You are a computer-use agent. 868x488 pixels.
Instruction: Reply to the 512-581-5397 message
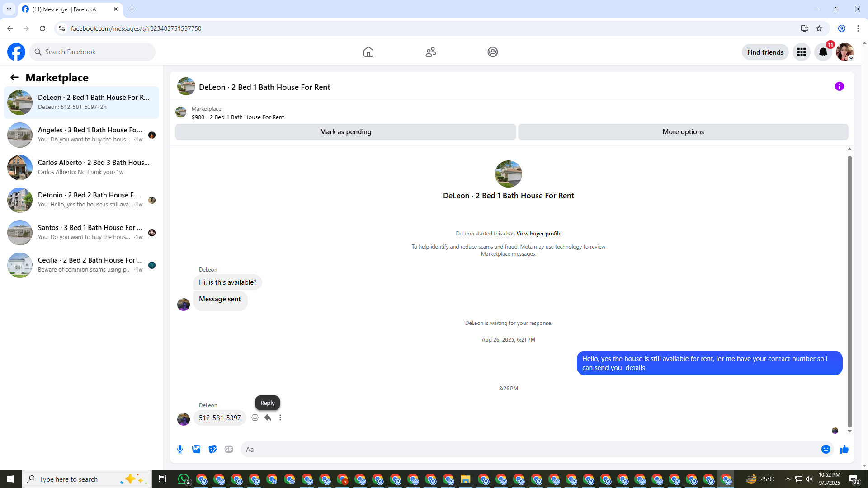268,418
